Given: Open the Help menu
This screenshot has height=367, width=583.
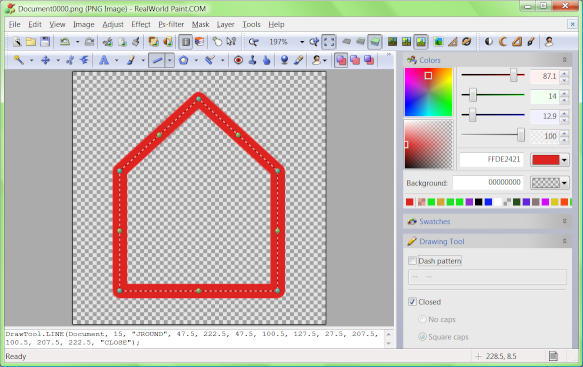Looking at the screenshot, I should (276, 25).
